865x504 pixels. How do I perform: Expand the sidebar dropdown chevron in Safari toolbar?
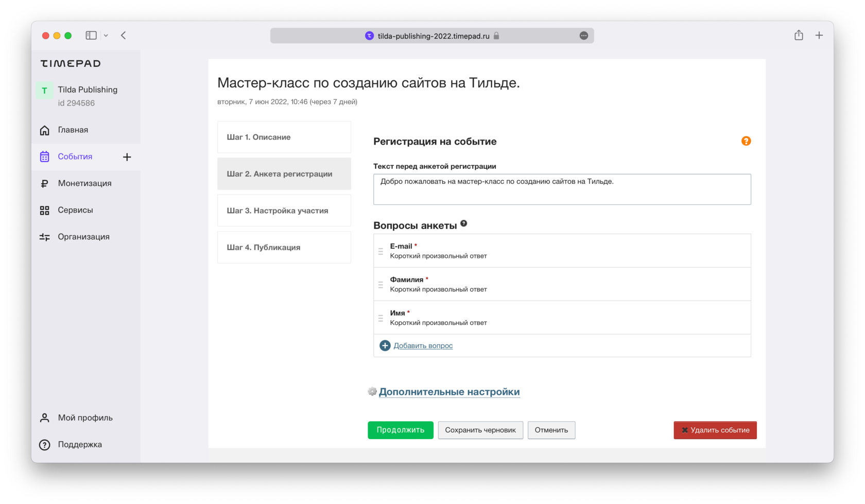coord(106,36)
